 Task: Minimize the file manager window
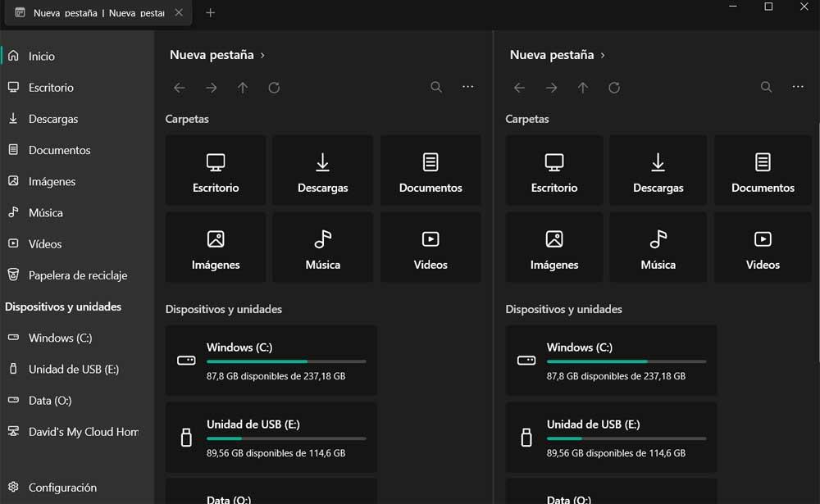click(733, 7)
